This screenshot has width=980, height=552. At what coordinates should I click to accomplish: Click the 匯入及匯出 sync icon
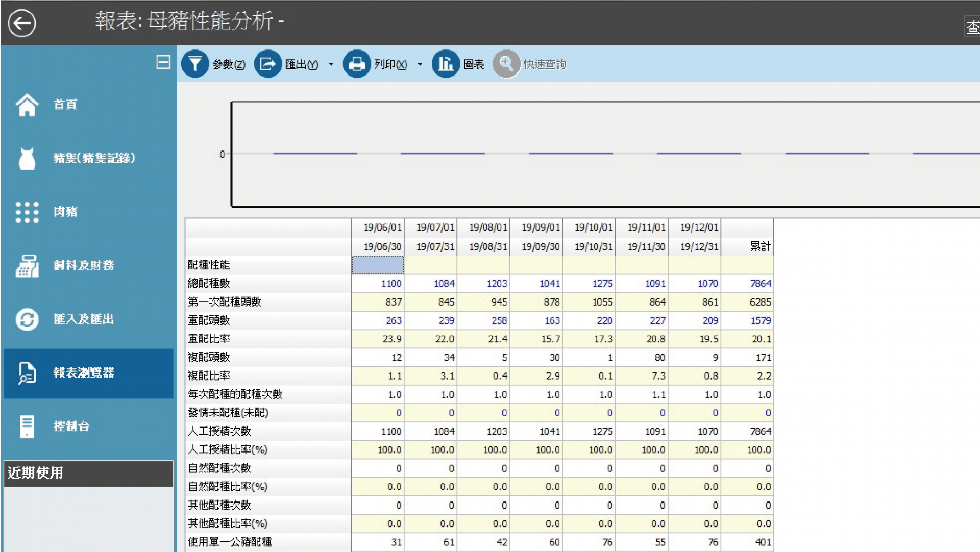point(27,319)
